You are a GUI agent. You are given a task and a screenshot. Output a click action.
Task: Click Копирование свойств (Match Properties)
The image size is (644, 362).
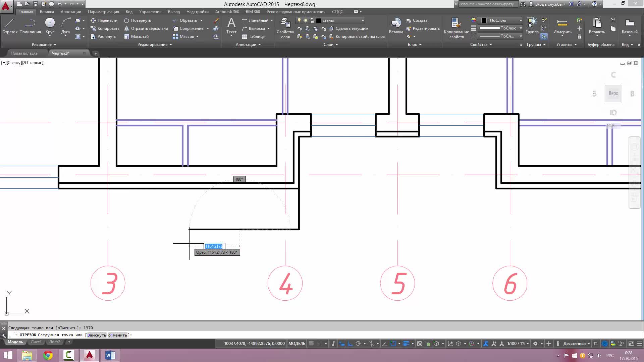pos(457,28)
